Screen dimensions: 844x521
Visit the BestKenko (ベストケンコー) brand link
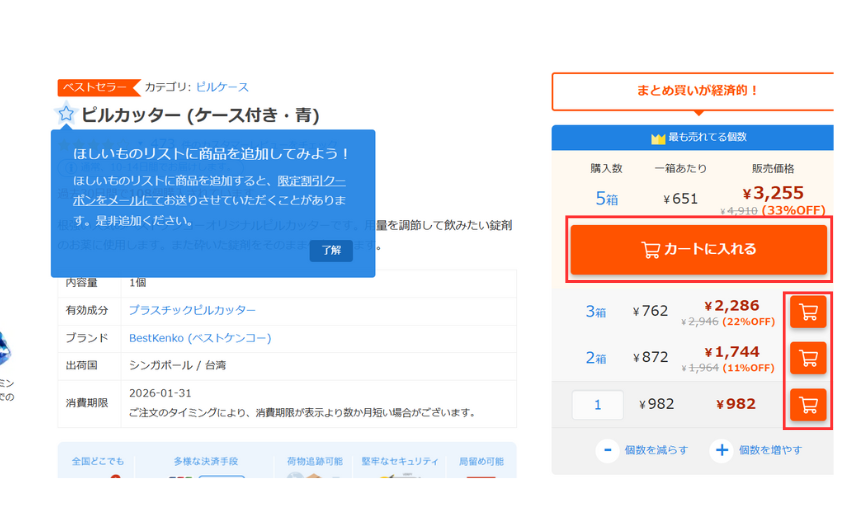[x=200, y=338]
